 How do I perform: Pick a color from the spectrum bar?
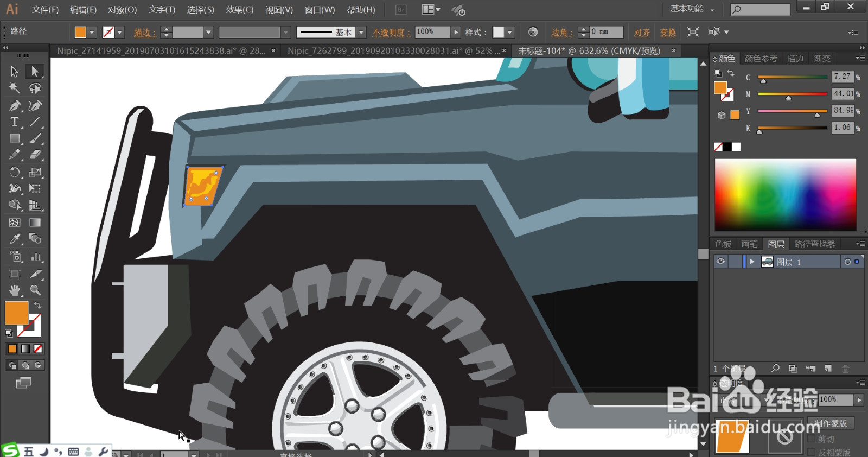pos(785,195)
